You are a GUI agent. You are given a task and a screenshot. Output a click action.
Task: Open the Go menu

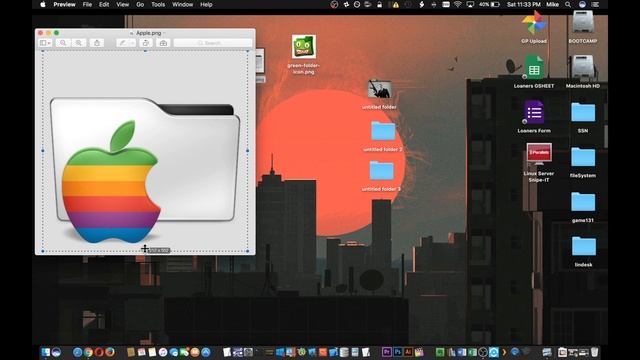coord(140,4)
